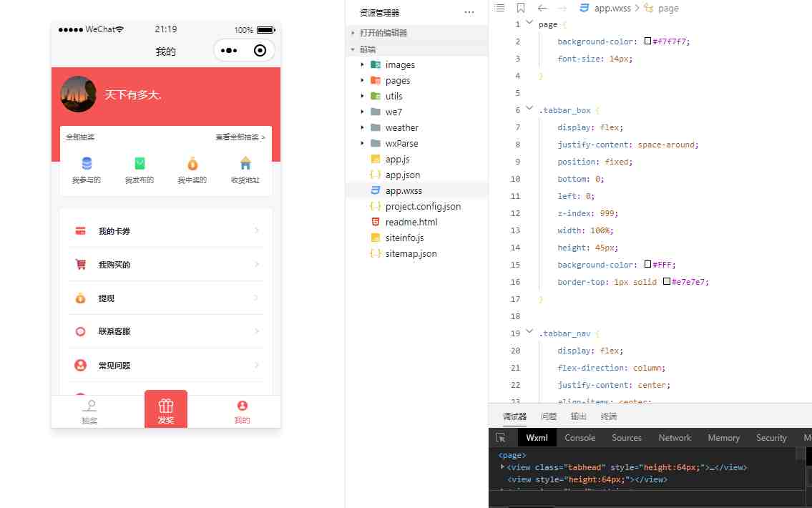Switch to the 终端 panel tab
Viewport: 812px width, 508px height.
pyautogui.click(x=608, y=416)
